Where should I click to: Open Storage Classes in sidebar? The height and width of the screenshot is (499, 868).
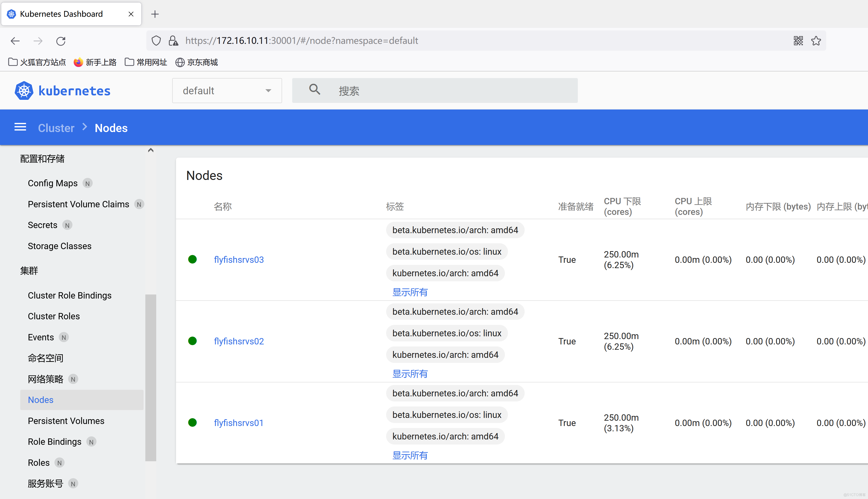60,246
